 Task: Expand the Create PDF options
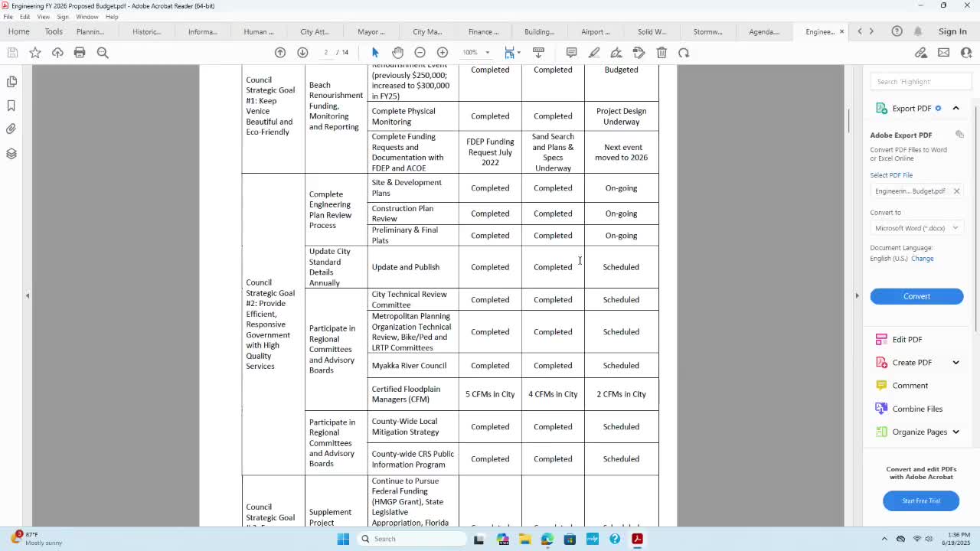click(955, 362)
